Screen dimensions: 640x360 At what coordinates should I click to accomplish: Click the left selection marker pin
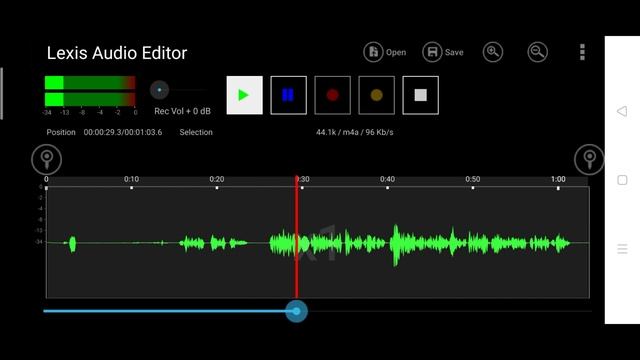click(x=47, y=159)
